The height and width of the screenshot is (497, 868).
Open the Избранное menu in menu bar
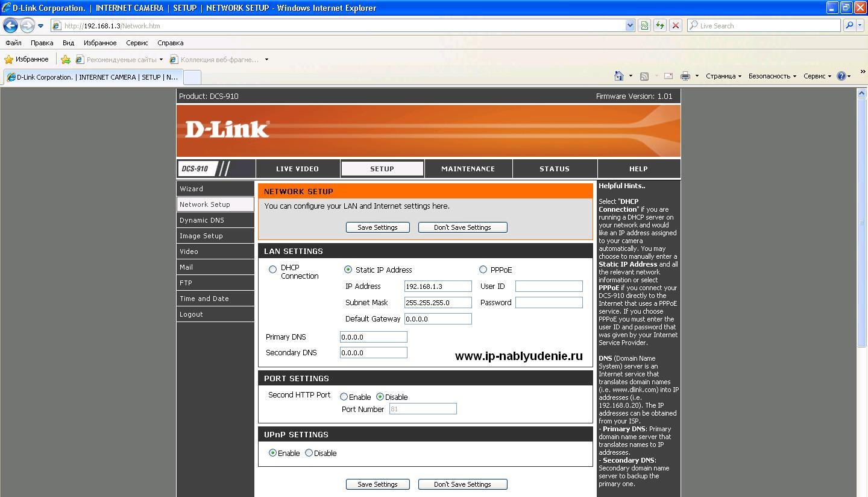100,43
